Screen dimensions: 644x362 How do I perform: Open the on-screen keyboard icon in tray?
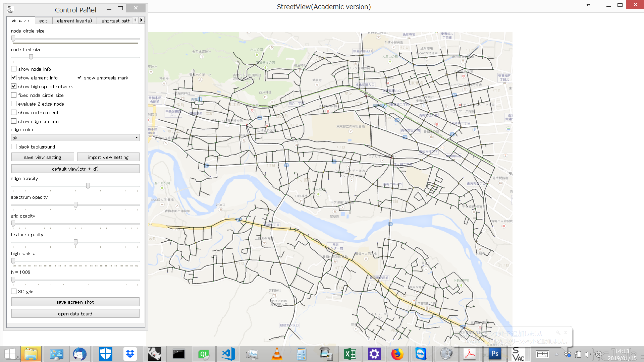point(542,354)
